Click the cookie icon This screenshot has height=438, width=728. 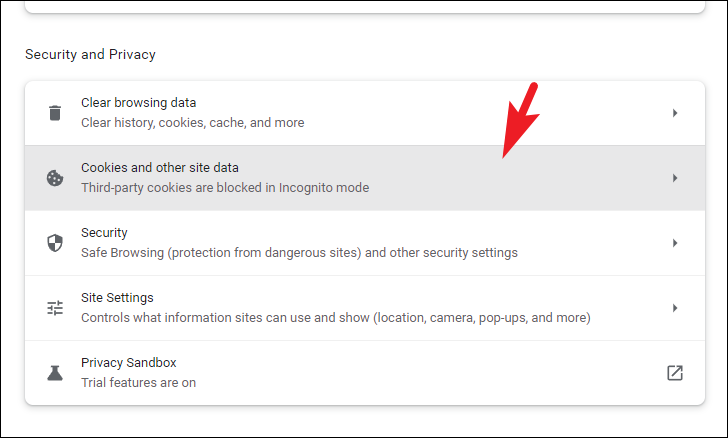55,178
